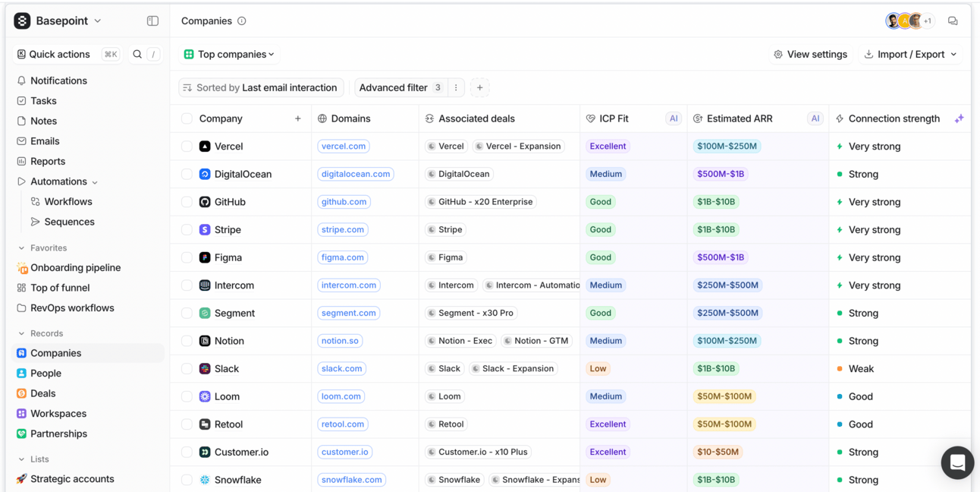Check the Notion row checkbox
Viewport: 980px width, 492px height.
[x=187, y=341]
